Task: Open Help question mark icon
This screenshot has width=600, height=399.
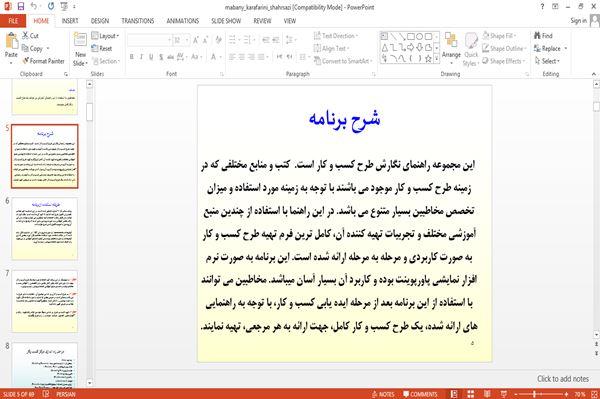Action: pyautogui.click(x=542, y=7)
